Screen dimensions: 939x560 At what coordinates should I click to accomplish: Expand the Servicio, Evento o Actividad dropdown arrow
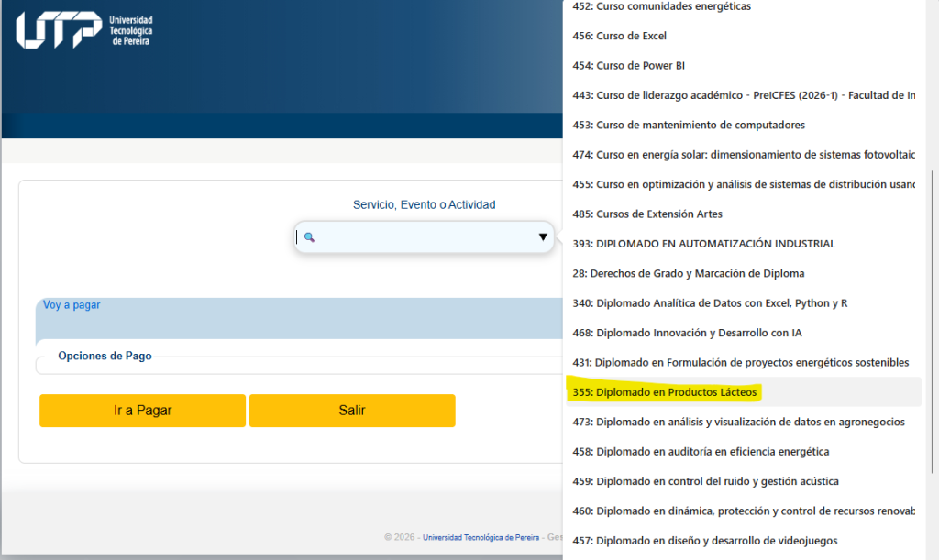(x=542, y=237)
